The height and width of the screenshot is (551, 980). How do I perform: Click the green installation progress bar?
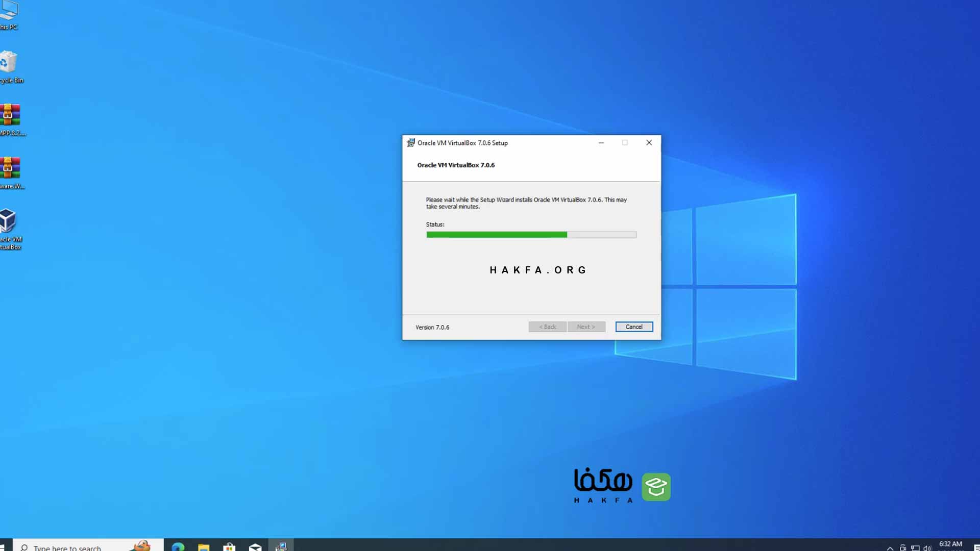point(531,235)
